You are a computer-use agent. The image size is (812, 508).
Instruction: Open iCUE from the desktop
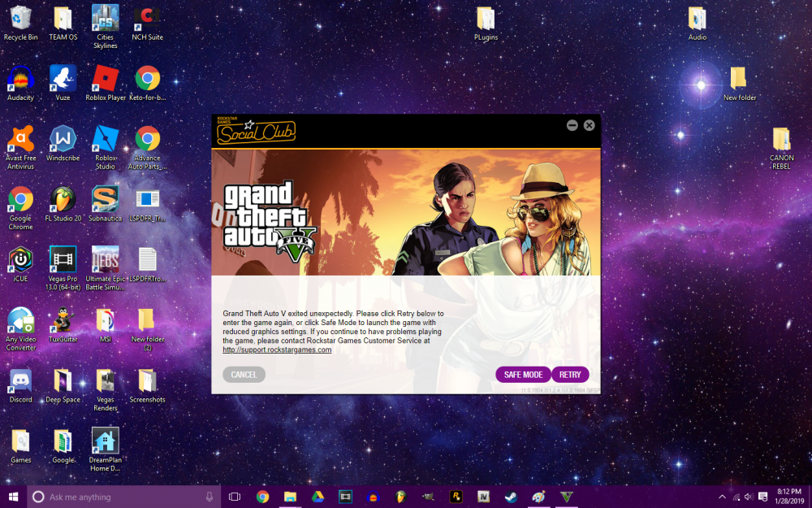pos(19,260)
